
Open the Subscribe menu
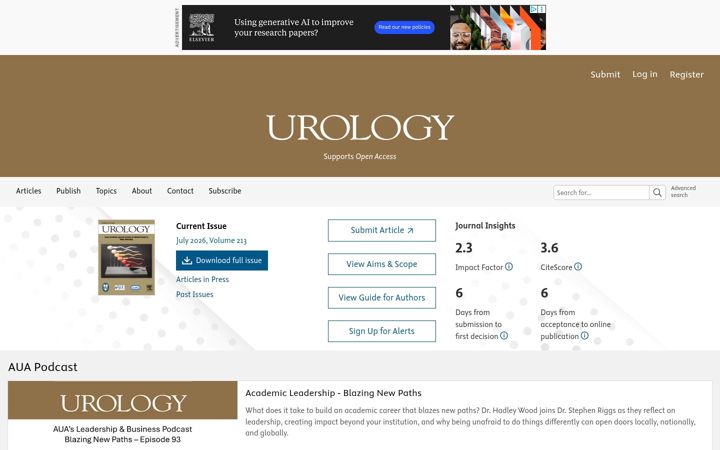pyautogui.click(x=225, y=191)
